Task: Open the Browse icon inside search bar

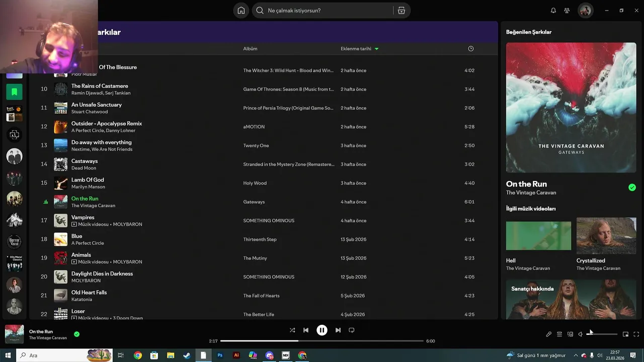Action: pyautogui.click(x=401, y=11)
